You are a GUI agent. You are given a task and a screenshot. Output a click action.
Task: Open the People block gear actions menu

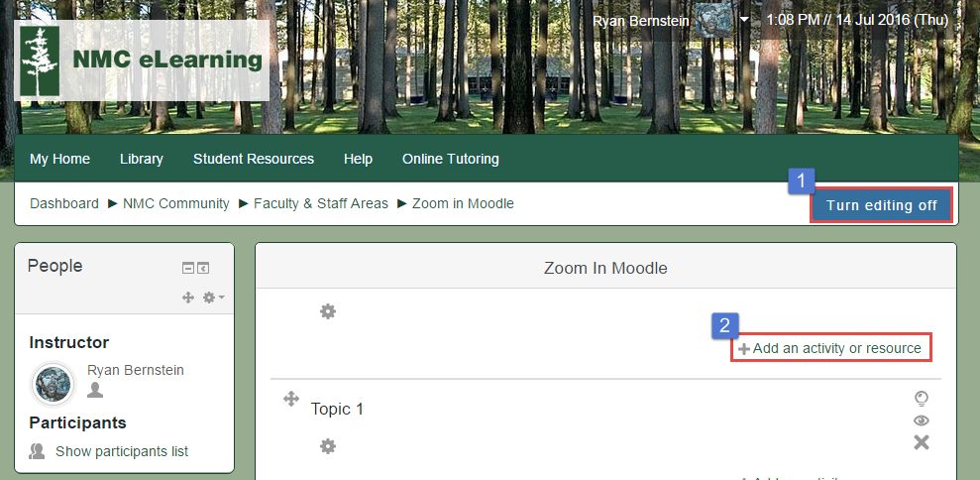213,298
